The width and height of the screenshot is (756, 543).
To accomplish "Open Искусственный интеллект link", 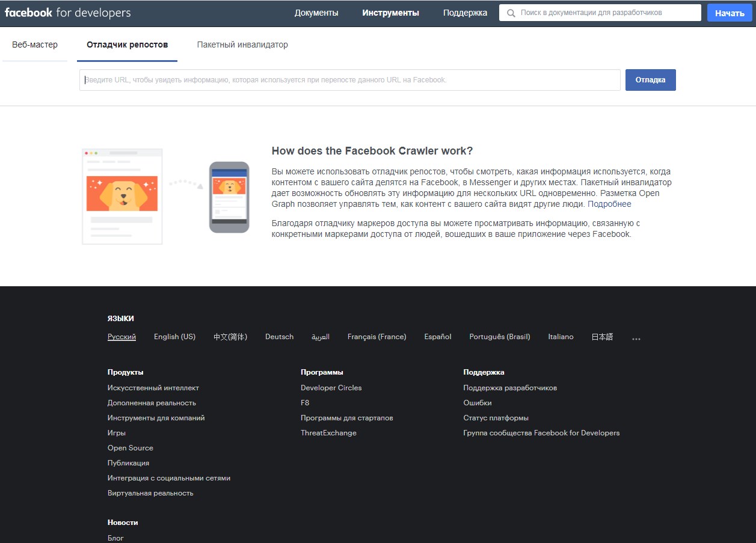I will (153, 388).
